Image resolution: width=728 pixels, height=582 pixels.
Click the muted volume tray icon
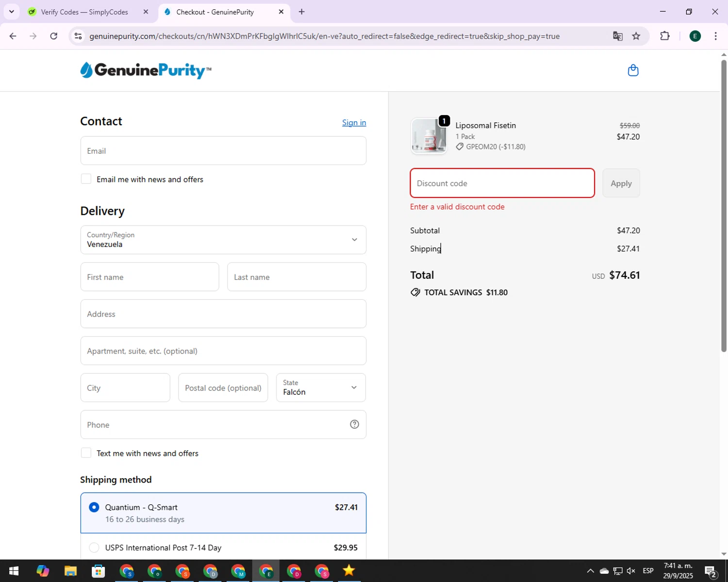(631, 571)
